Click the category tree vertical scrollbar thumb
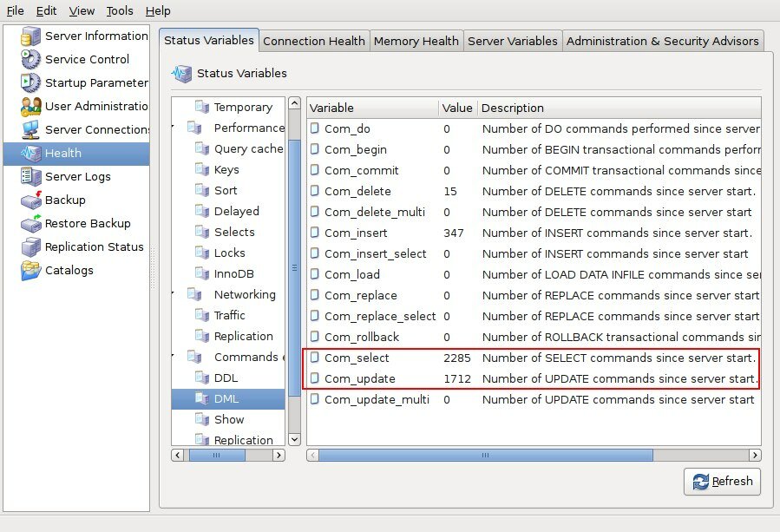780x532 pixels. pyautogui.click(x=294, y=268)
